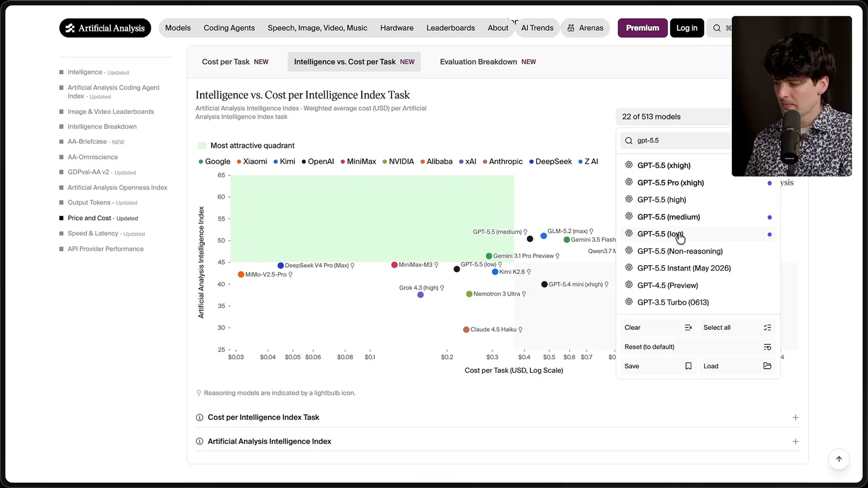The height and width of the screenshot is (488, 868).
Task: Switch to Evaluation Breakdown tab
Action: [488, 62]
